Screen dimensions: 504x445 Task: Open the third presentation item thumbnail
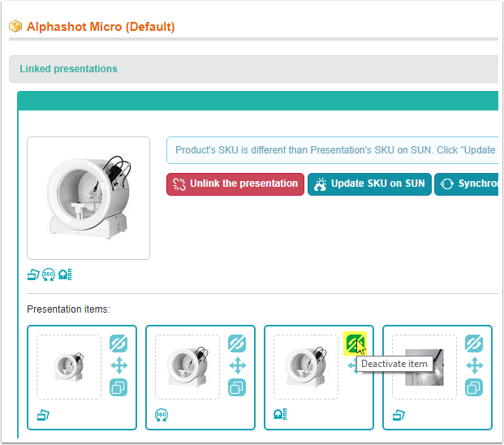(306, 367)
